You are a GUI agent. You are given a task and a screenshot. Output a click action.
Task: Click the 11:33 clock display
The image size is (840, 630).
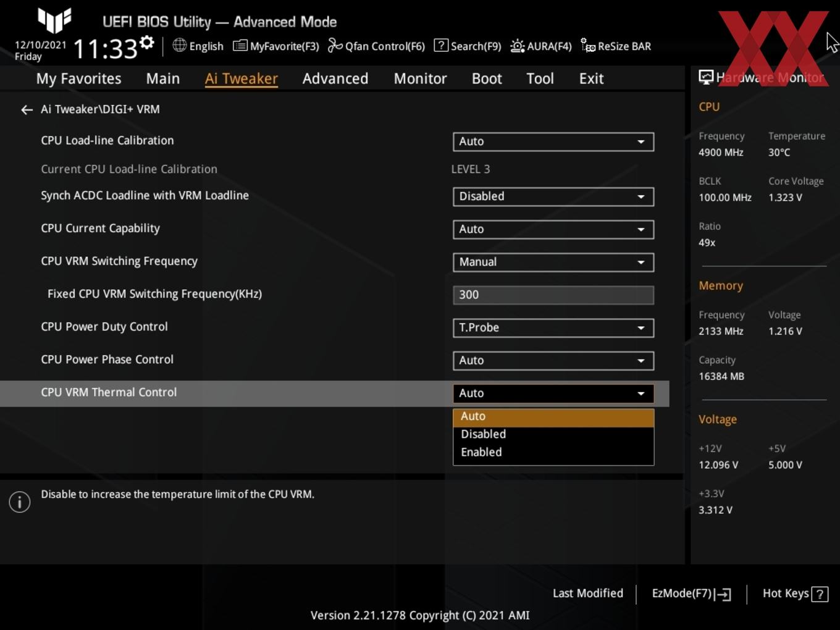105,49
